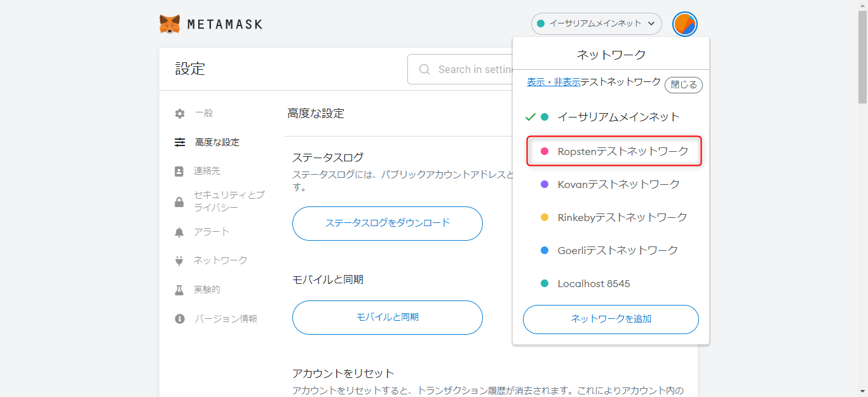This screenshot has height=397, width=868.
Task: Click the search magnifier icon
Action: (x=424, y=69)
